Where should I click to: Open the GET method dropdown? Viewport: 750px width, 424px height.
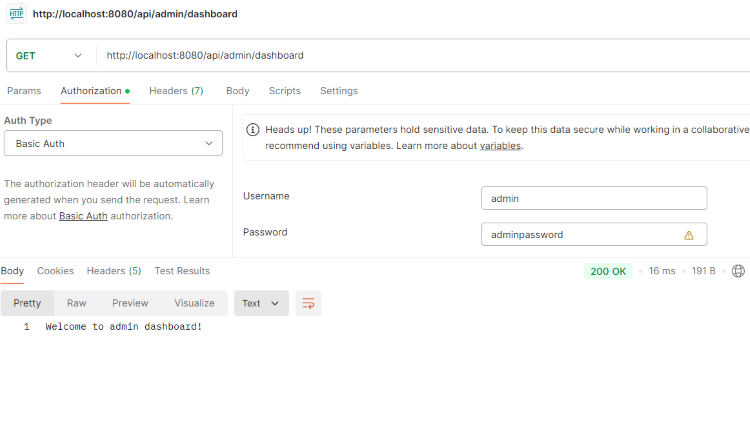50,56
